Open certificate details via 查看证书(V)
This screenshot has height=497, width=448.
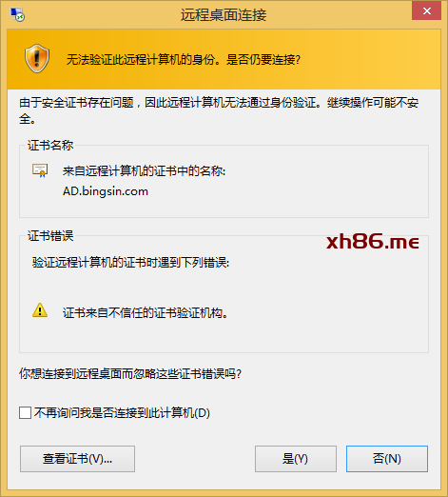click(77, 459)
